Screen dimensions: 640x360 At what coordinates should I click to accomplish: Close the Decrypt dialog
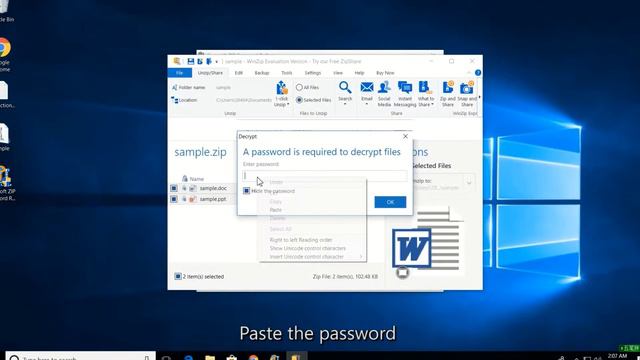coord(405,136)
